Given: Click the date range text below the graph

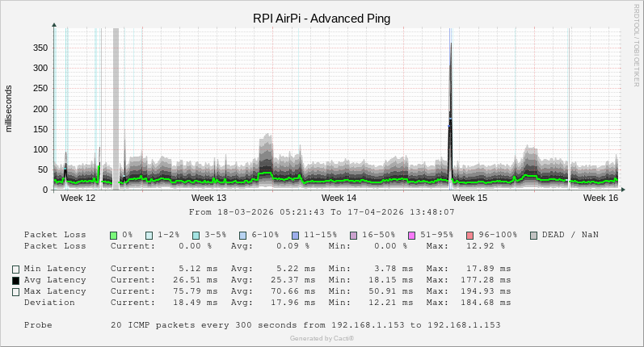Looking at the screenshot, I should pyautogui.click(x=322, y=212).
